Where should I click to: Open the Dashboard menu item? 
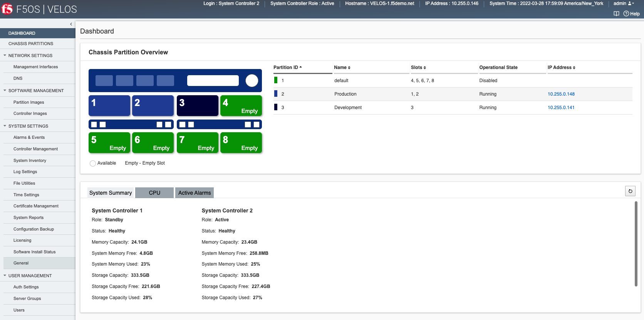pyautogui.click(x=38, y=33)
